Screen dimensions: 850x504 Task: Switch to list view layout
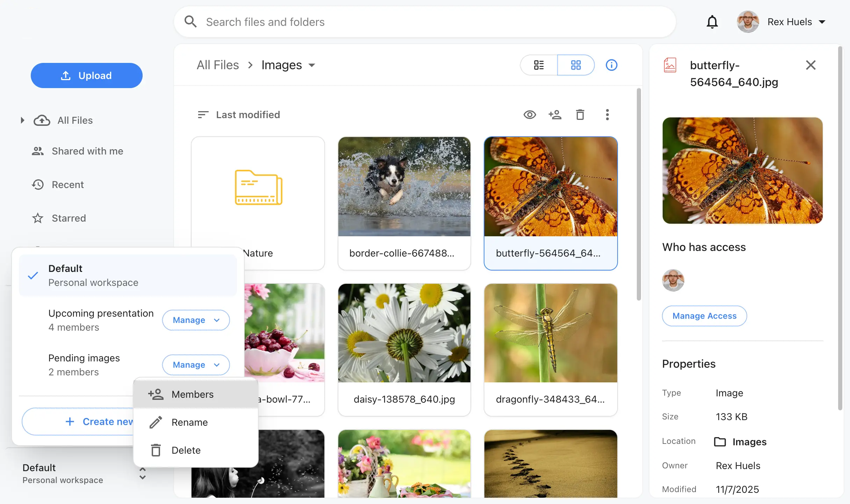coord(539,65)
